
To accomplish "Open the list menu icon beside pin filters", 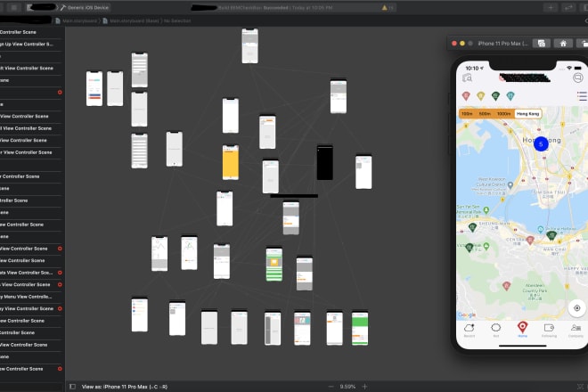I will (582, 96).
